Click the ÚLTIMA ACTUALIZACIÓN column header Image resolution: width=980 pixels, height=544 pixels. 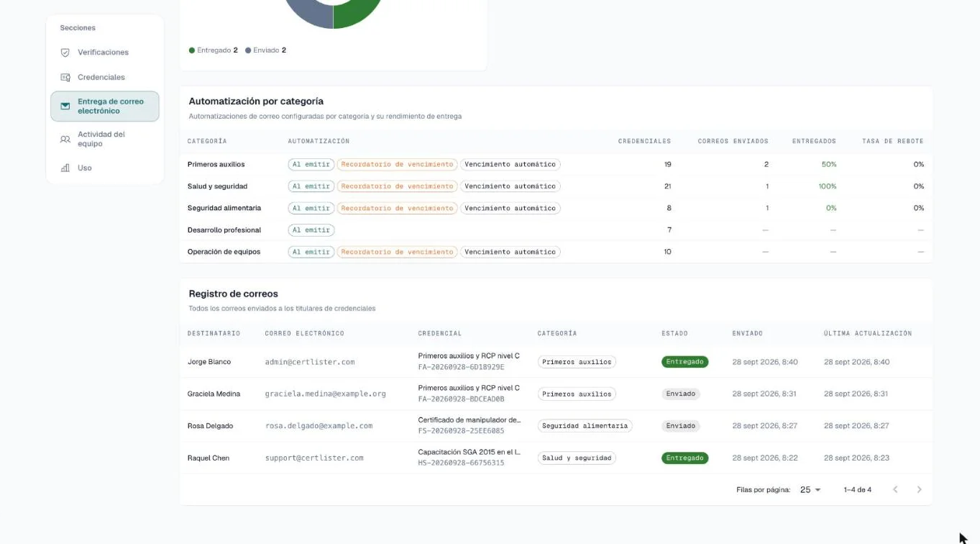(868, 333)
